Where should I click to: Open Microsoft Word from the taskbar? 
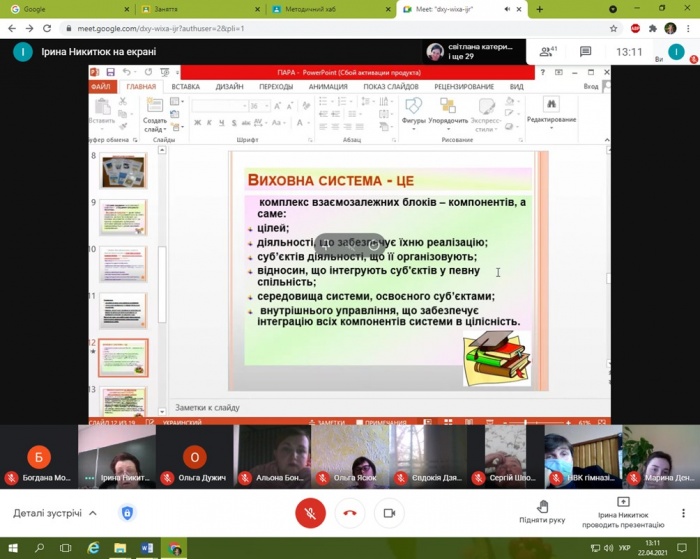[x=148, y=548]
